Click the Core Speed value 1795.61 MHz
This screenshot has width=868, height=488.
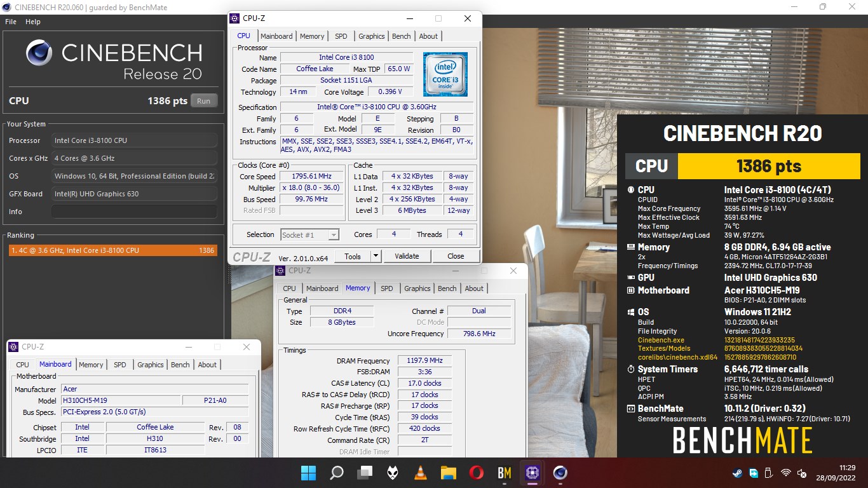pos(311,177)
